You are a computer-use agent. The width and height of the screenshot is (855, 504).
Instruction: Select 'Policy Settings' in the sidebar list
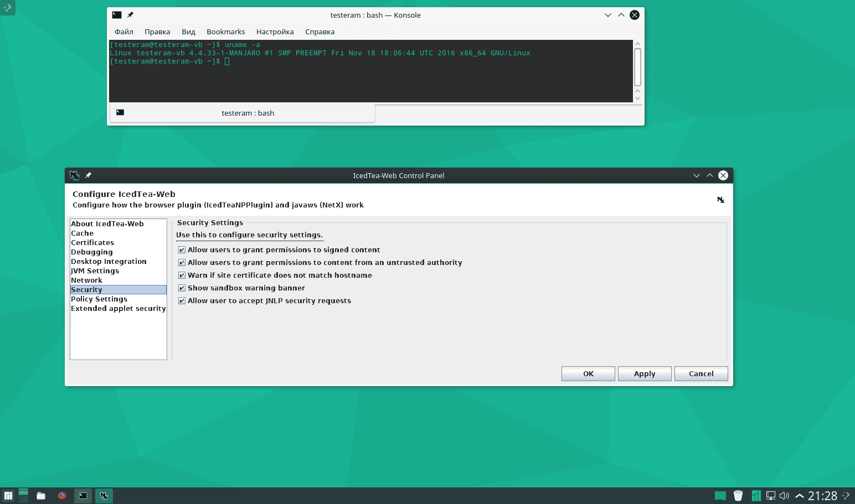pyautogui.click(x=99, y=299)
